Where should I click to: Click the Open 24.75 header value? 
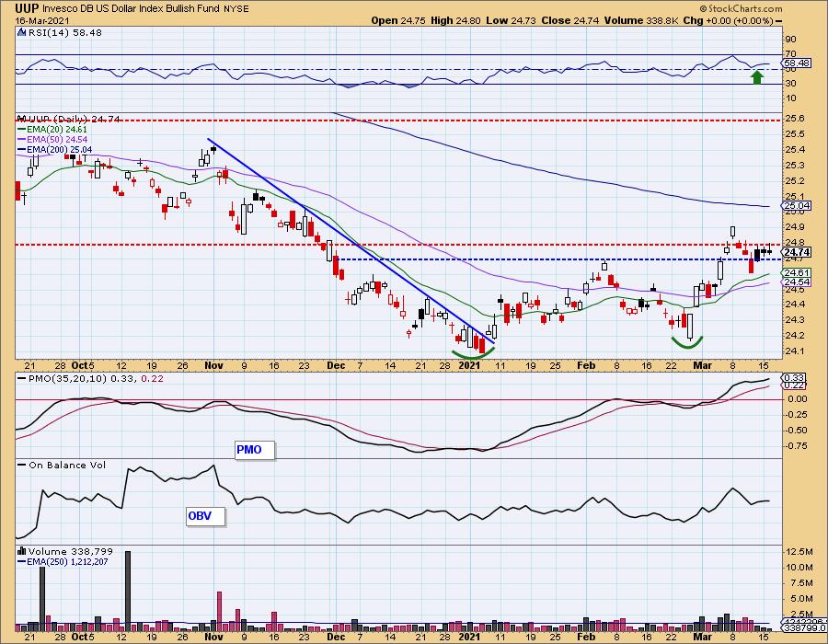click(398, 20)
